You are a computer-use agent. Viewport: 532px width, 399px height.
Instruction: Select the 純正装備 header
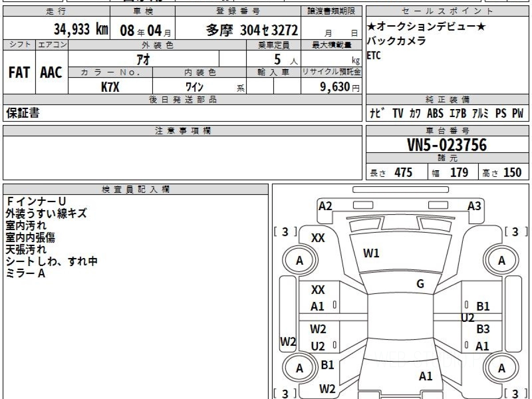pos(448,100)
